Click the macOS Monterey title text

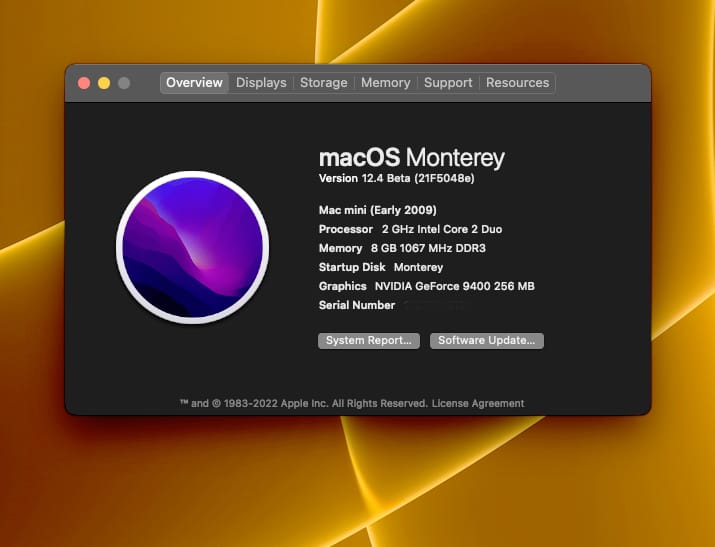(x=412, y=158)
